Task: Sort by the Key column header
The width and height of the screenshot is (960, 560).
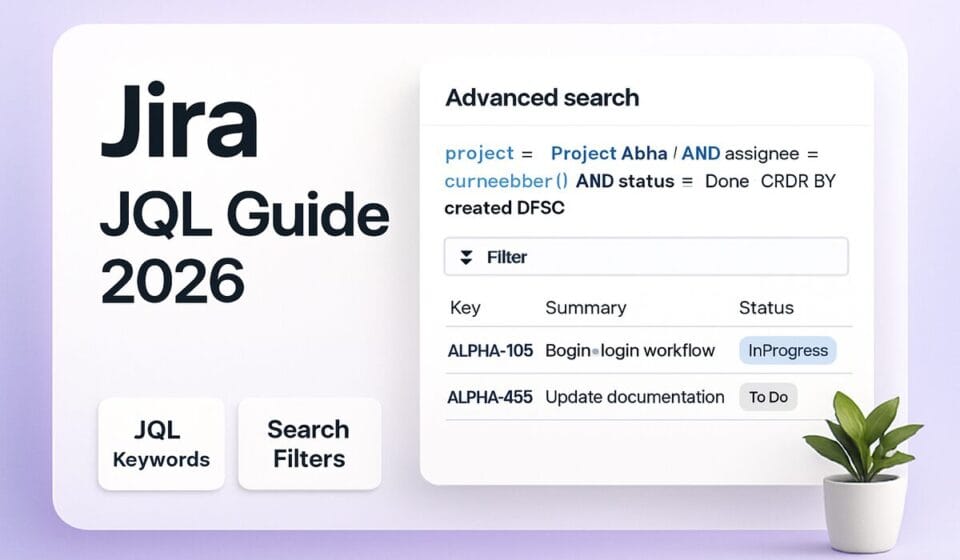Action: 465,308
